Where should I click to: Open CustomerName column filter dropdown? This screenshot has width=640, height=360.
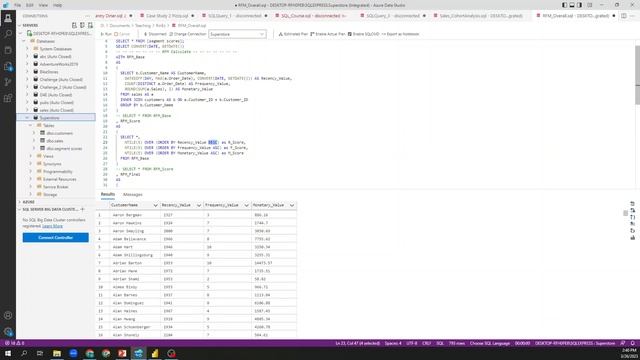[155, 205]
